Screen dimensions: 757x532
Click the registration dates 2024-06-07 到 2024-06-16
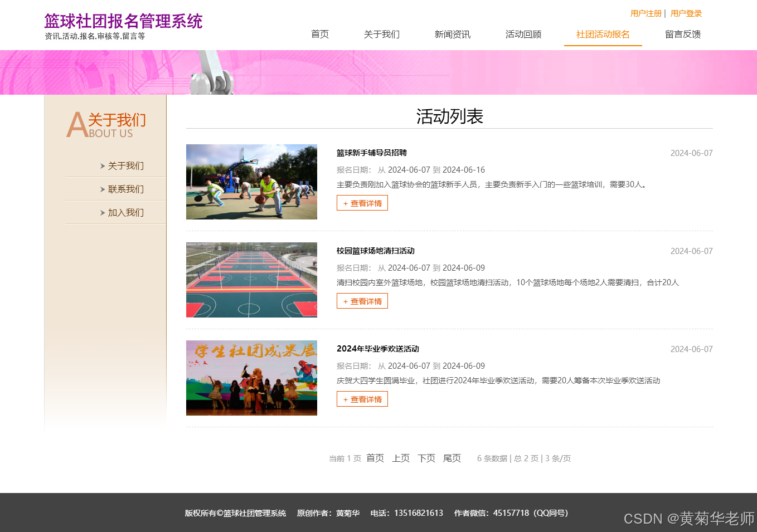[436, 170]
